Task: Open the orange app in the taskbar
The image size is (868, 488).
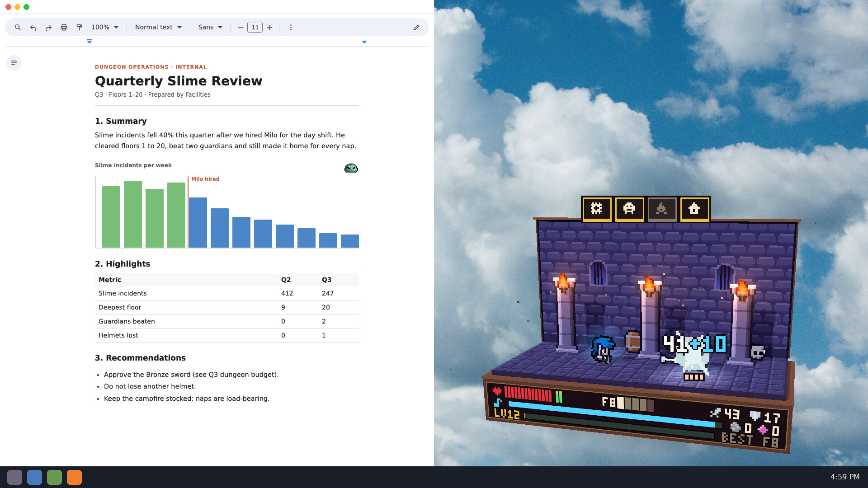Action: 74,477
